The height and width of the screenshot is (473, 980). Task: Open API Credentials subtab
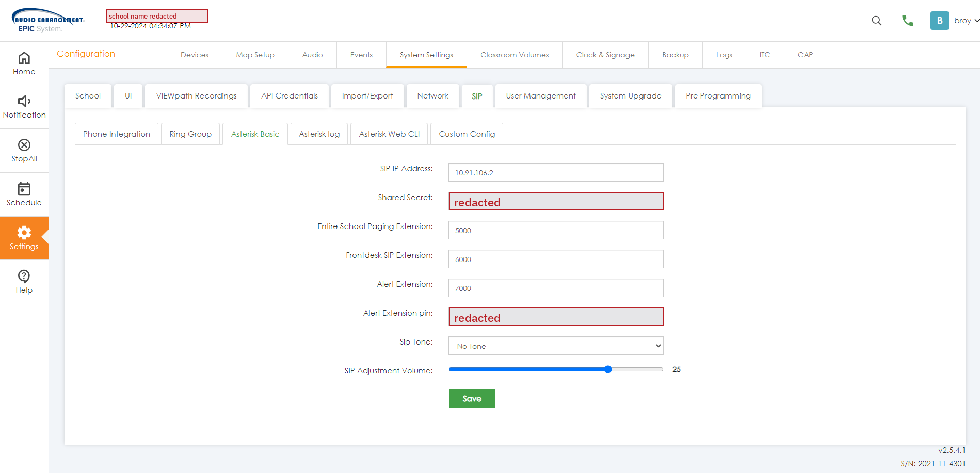point(290,96)
